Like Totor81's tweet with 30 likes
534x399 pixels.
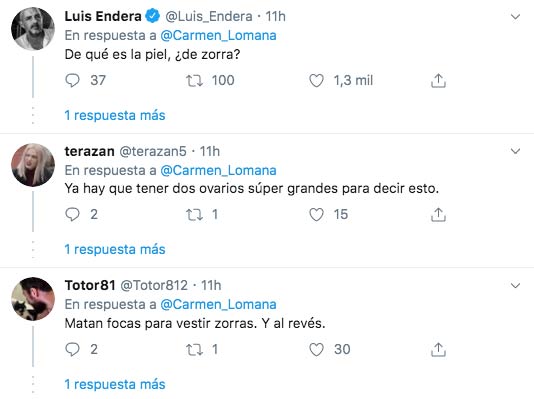(x=316, y=349)
